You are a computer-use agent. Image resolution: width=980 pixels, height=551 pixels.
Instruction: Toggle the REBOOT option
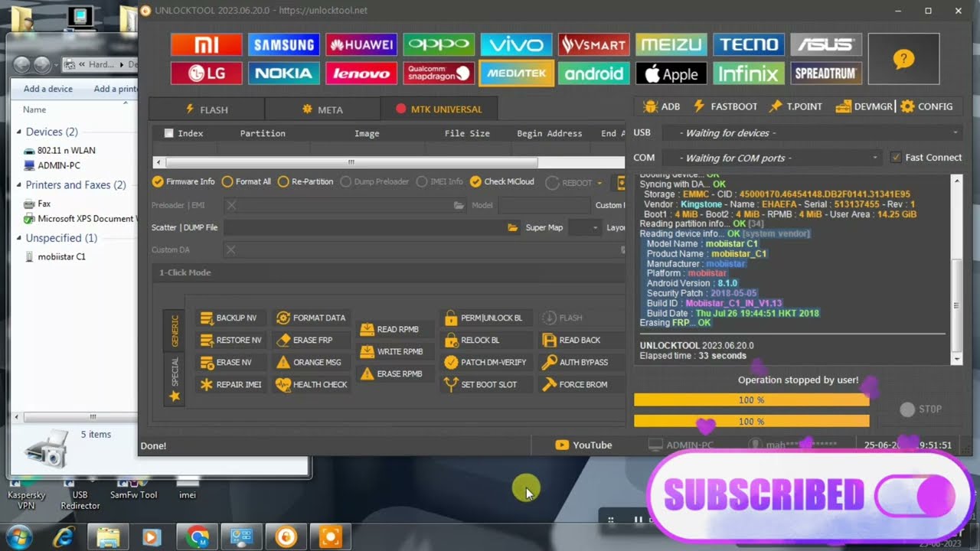click(570, 183)
